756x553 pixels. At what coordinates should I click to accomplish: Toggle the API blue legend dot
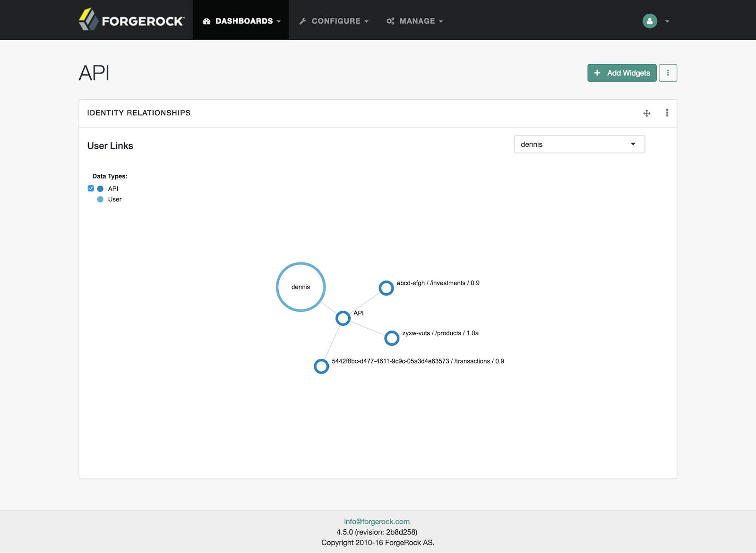(x=100, y=188)
